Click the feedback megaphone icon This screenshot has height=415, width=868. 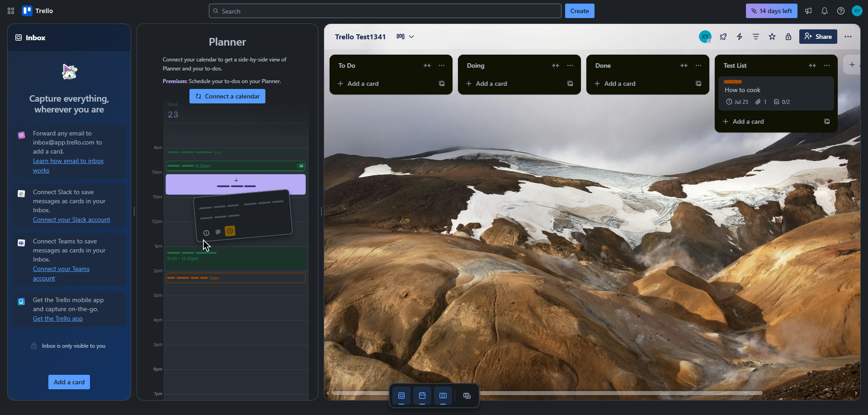click(808, 11)
